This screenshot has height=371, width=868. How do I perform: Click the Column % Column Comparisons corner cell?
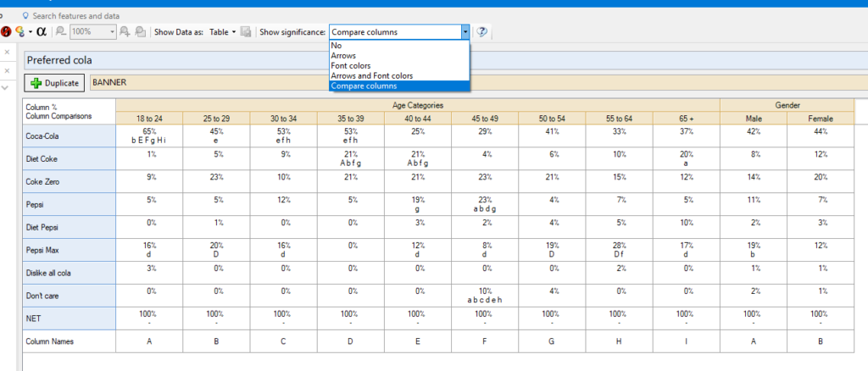click(x=70, y=112)
